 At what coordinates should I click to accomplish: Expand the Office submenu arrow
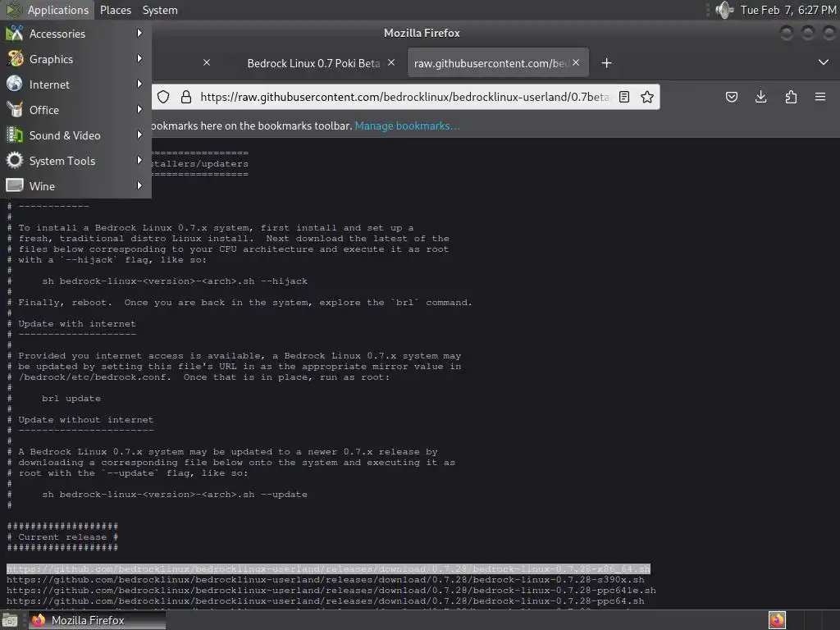coord(139,109)
